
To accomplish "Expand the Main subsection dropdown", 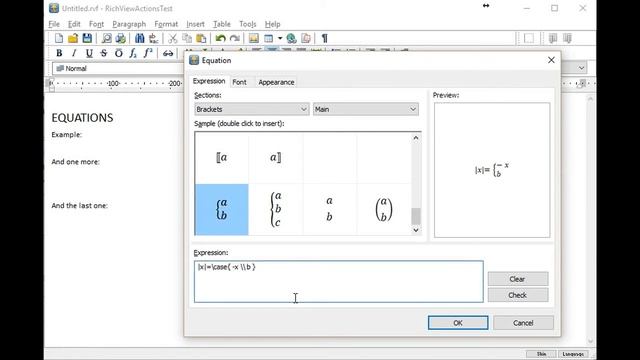I will [413, 109].
